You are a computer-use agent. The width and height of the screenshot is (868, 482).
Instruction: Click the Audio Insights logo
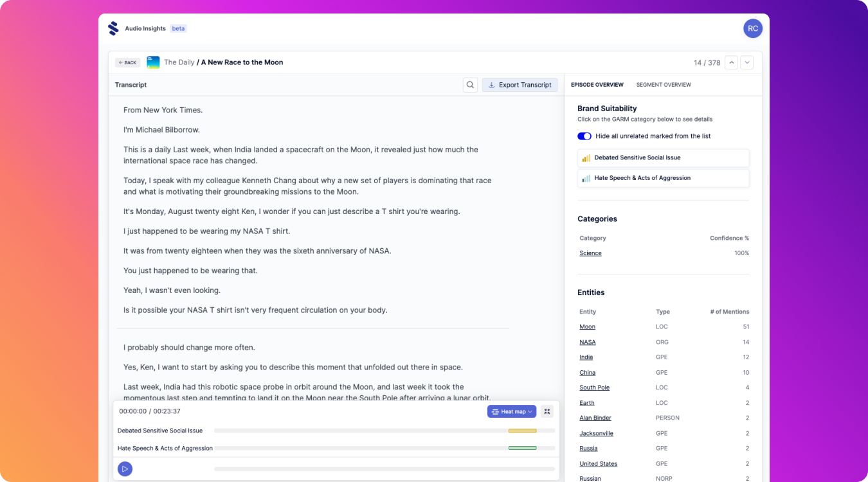pyautogui.click(x=113, y=28)
